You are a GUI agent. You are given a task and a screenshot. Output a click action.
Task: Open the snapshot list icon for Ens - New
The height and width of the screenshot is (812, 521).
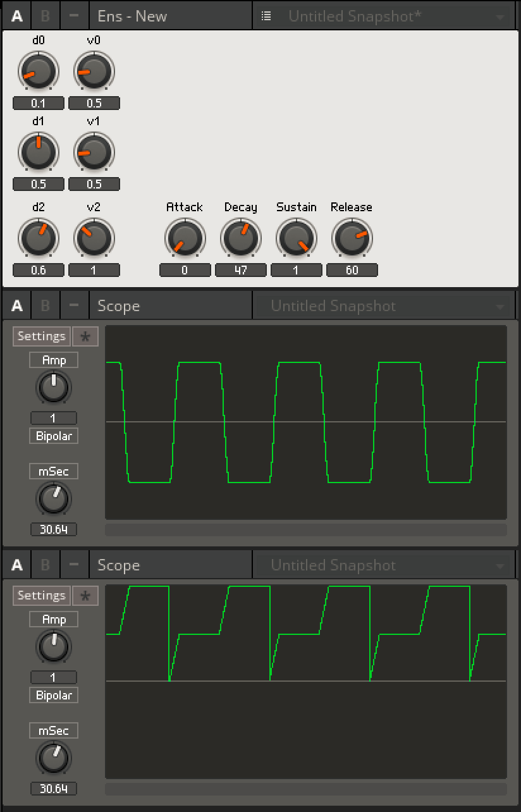click(x=266, y=16)
